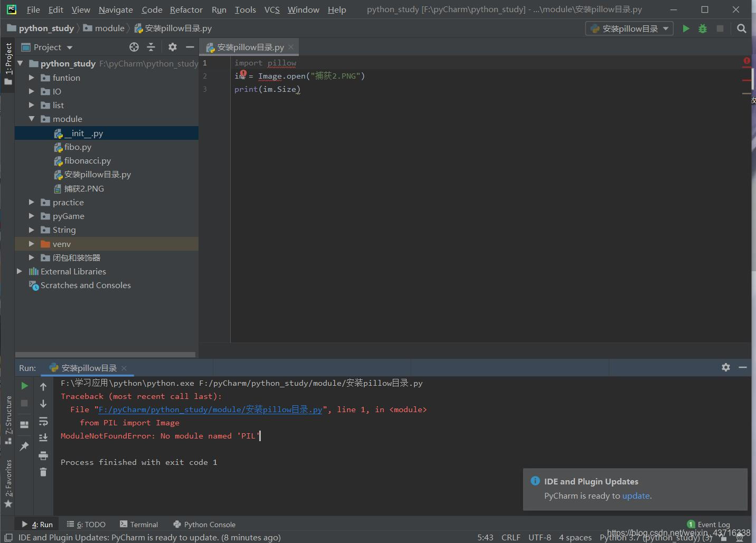Viewport: 756px width, 543px height.
Task: Click the red error bulb in editor
Action: point(243,73)
